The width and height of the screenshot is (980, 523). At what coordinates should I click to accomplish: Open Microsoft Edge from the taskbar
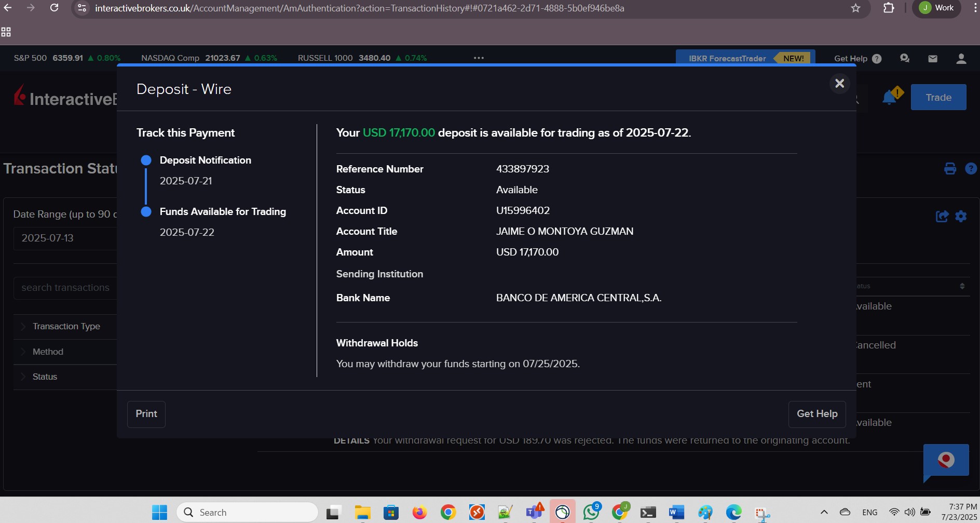733,513
